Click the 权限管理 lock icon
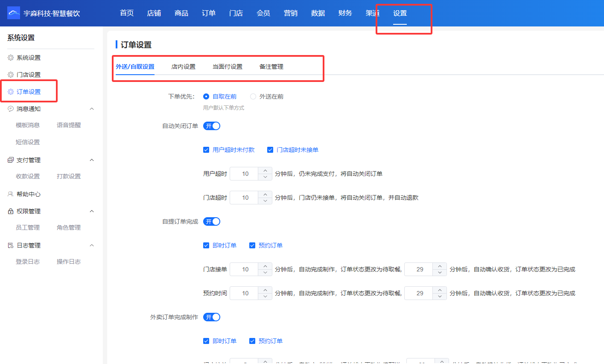The width and height of the screenshot is (604, 364). coord(11,211)
